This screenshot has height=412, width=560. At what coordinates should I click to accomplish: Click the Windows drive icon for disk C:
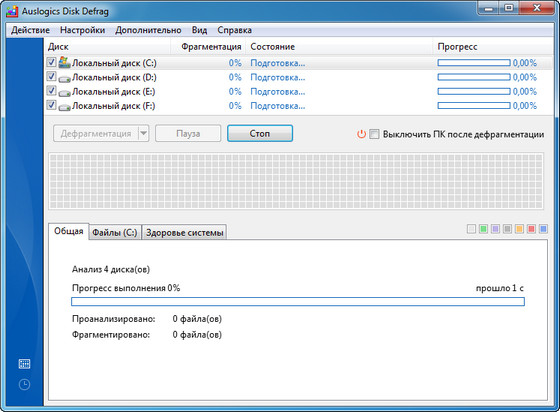64,62
